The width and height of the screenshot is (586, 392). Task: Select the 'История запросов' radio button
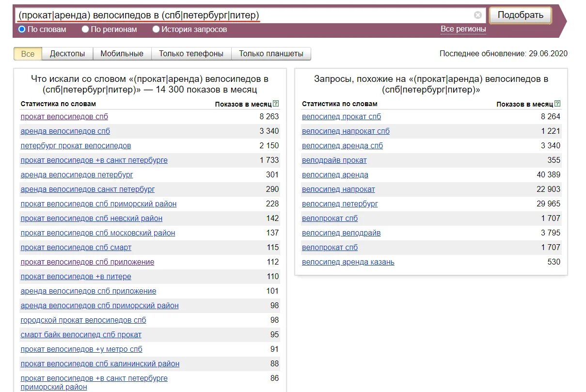click(x=156, y=29)
